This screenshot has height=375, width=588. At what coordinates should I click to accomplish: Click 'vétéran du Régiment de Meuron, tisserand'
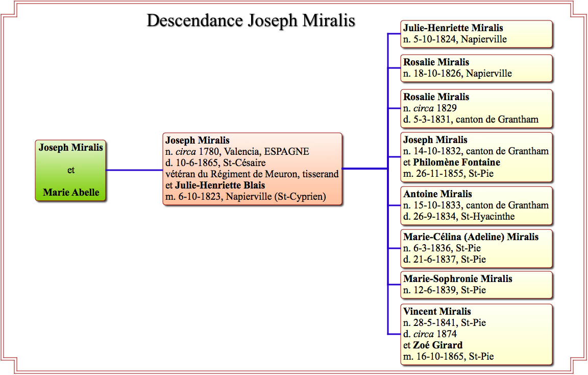[x=252, y=174]
